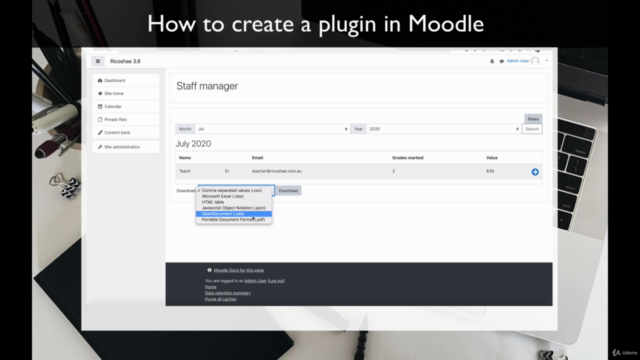The height and width of the screenshot is (360, 640).
Task: Click the Staff manager page heading
Action: coord(207,86)
